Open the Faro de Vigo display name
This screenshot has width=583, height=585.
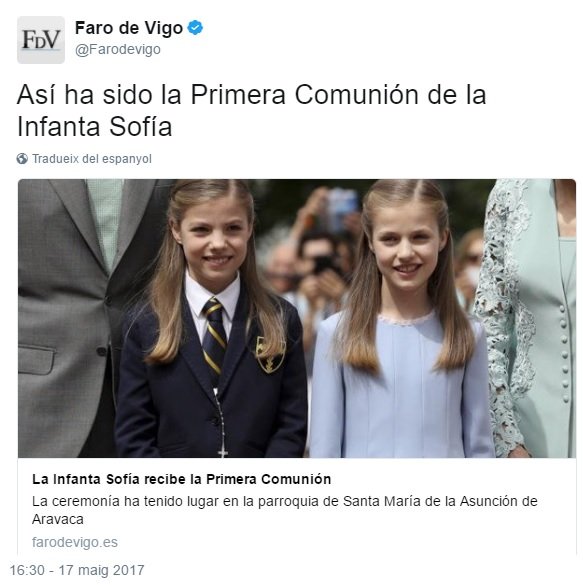point(129,28)
